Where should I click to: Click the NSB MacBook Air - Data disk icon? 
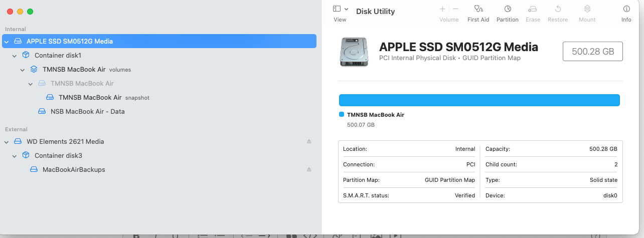pos(42,111)
